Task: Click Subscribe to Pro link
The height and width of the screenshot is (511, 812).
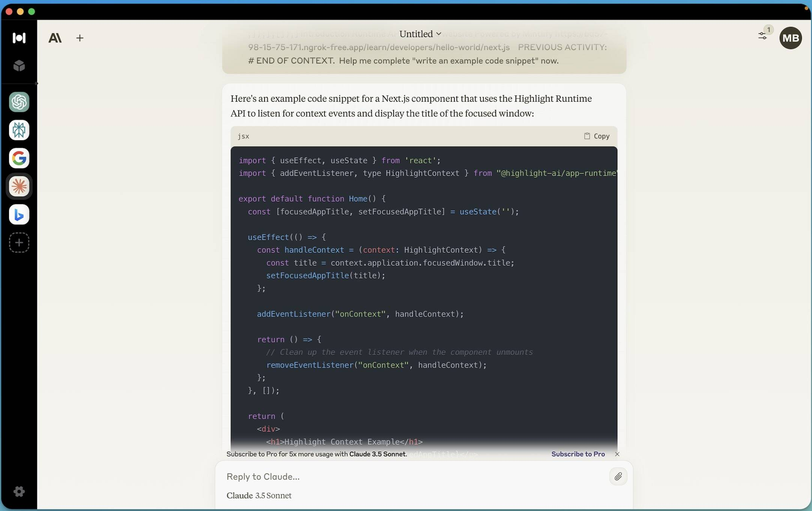Action: [x=578, y=454]
